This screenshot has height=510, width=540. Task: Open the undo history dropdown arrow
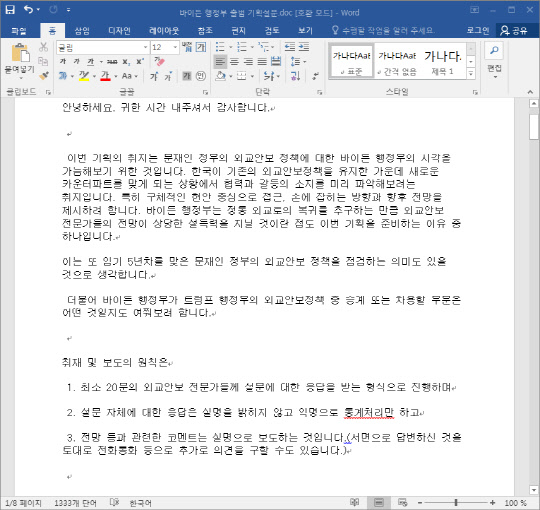38,10
